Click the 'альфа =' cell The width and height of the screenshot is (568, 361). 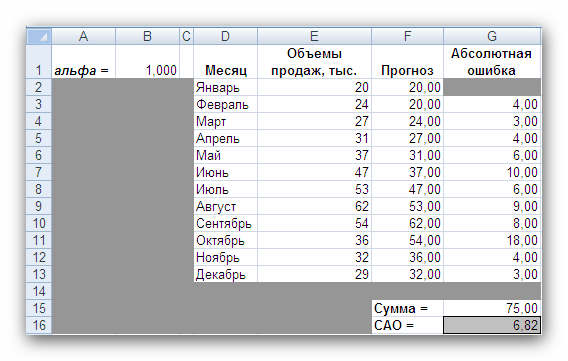[x=83, y=62]
